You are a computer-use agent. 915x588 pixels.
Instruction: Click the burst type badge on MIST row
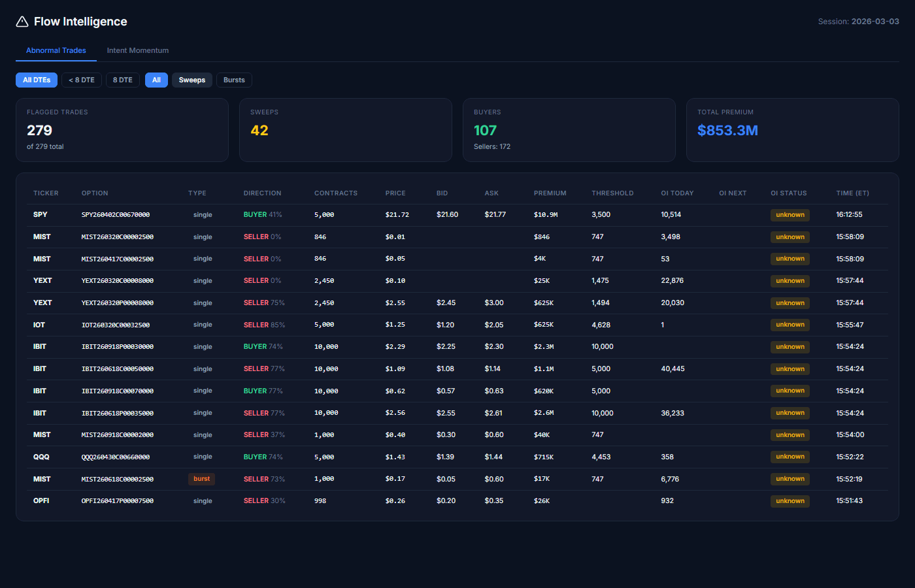201,479
